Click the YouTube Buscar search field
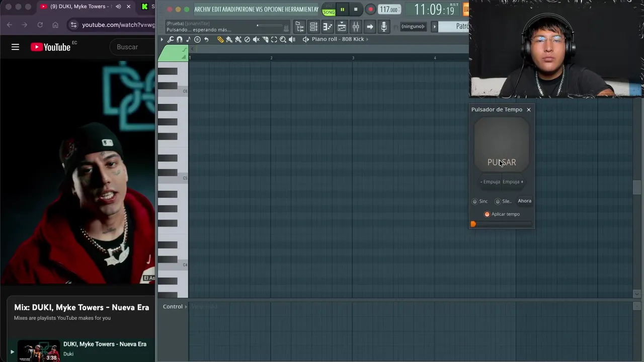Viewport: 644px width, 362px height. (132, 47)
